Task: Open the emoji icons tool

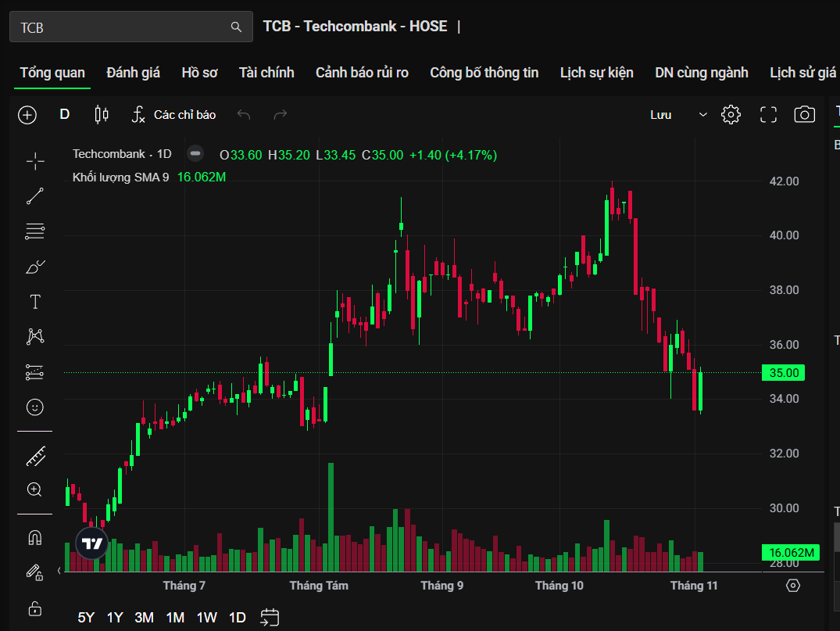Action: tap(35, 407)
